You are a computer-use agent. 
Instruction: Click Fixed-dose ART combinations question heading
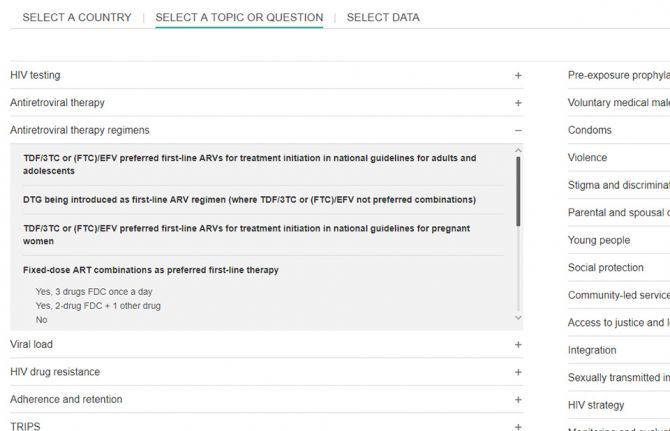click(151, 270)
